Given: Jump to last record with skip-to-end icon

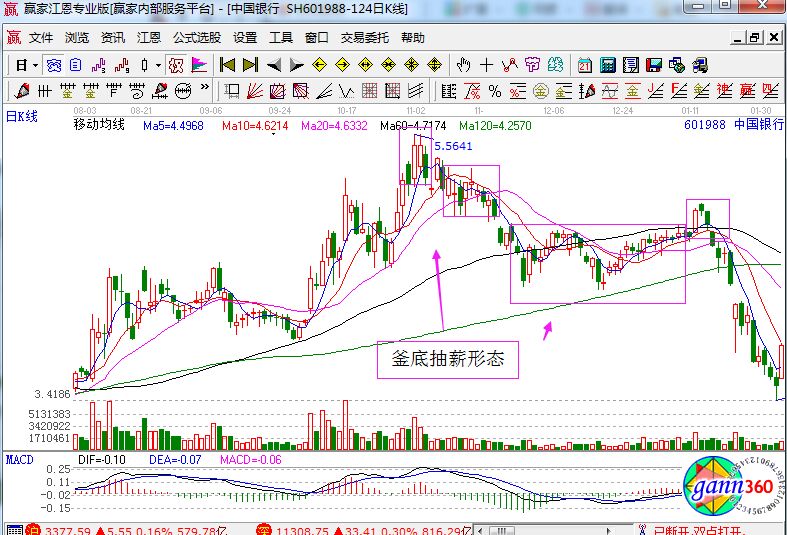Looking at the screenshot, I should pyautogui.click(x=250, y=65).
